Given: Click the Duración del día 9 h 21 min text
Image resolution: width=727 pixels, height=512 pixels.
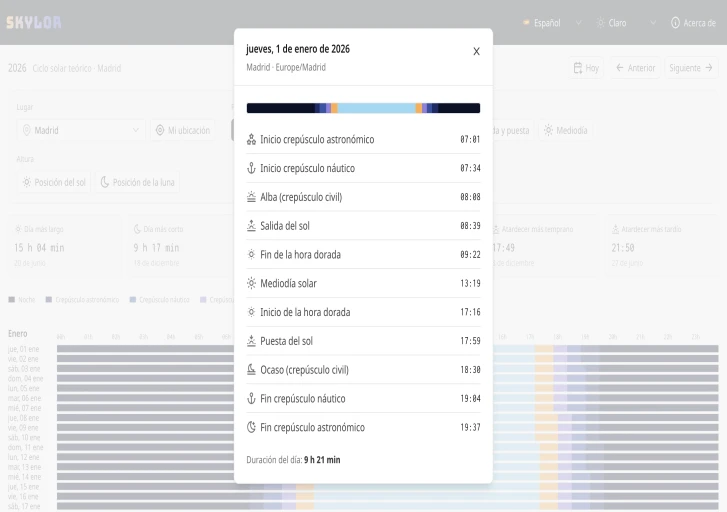Looking at the screenshot, I should tap(293, 460).
